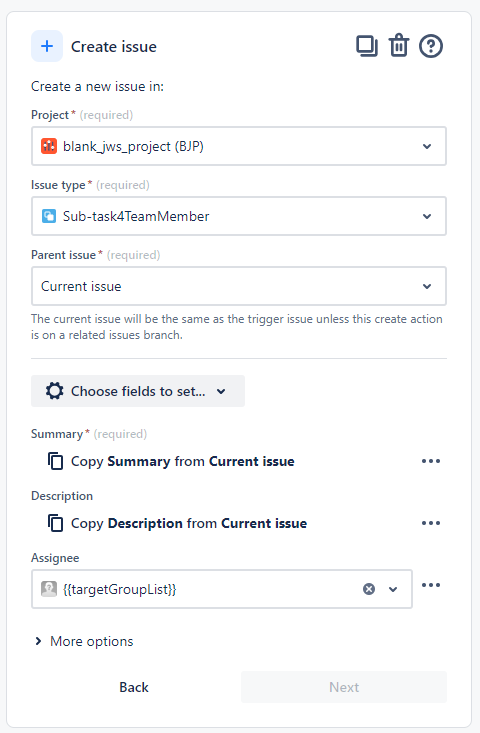
Task: Click Copy Summary from Current issue text
Action: point(183,461)
